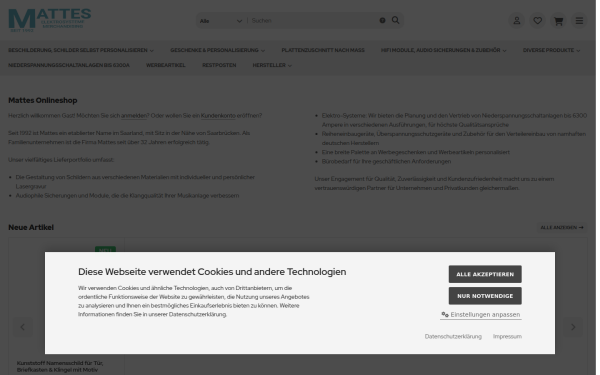
Task: Click Kunststoff Namensschild product title
Action: point(60,368)
